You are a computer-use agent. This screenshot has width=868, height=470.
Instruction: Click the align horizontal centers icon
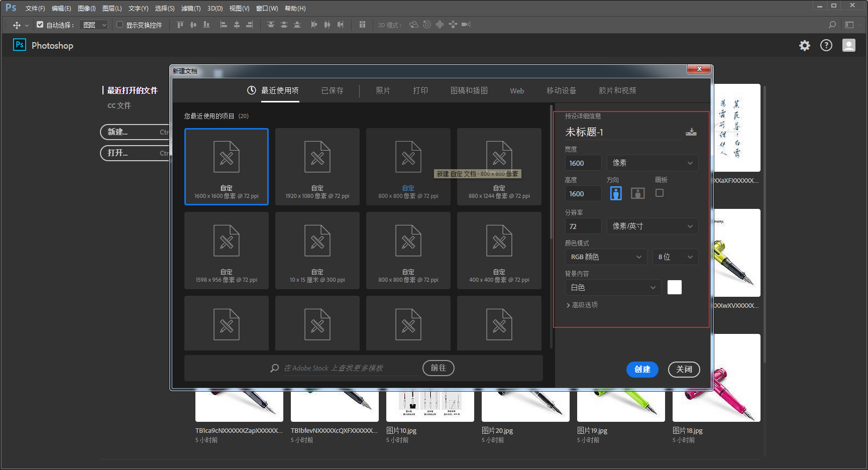(237, 25)
